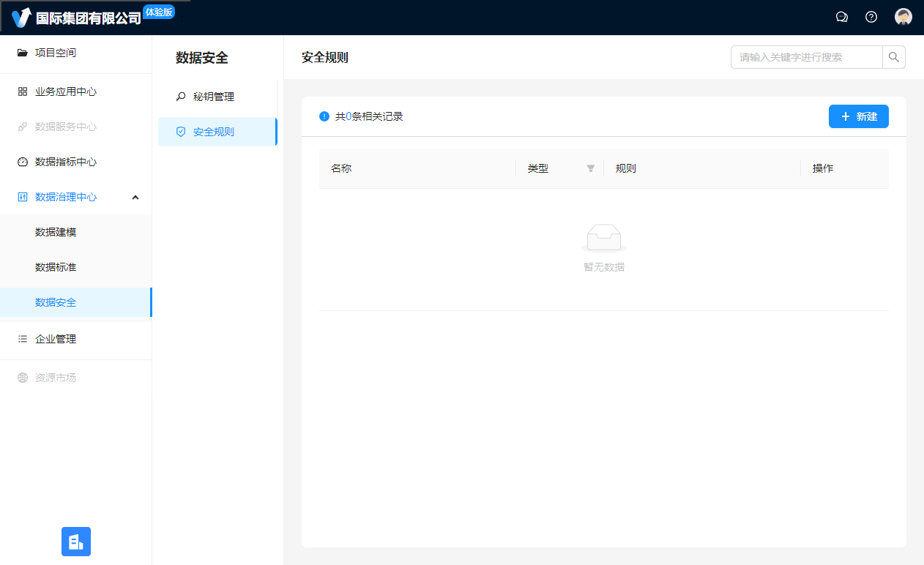The height and width of the screenshot is (565, 924).
Task: Click the blue info icon beside record count
Action: pos(324,116)
